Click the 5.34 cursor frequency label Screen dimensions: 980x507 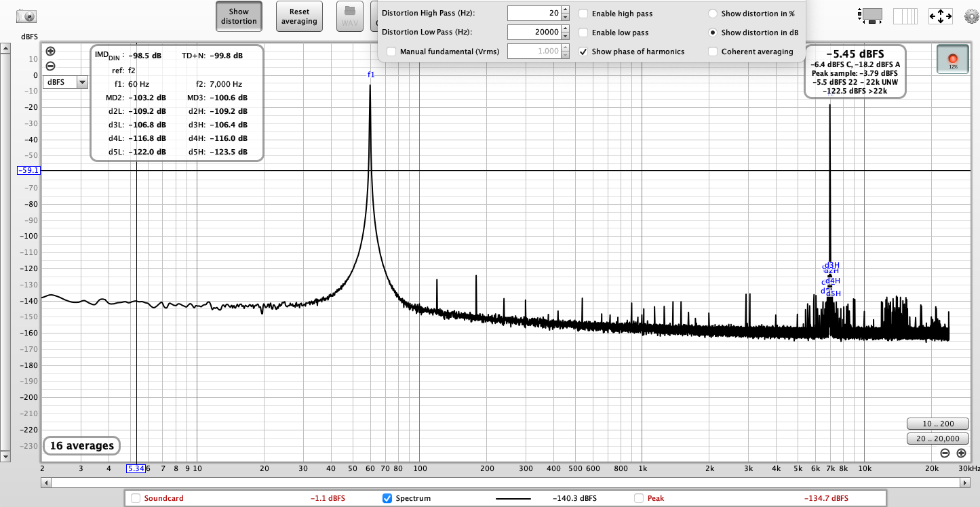pos(136,468)
